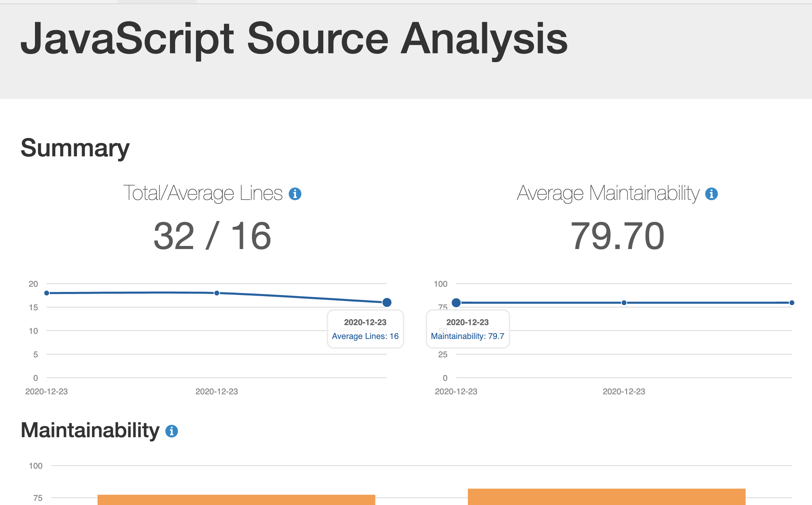Select last data point on Maintainability line chart
The width and height of the screenshot is (812, 505).
[x=792, y=303]
